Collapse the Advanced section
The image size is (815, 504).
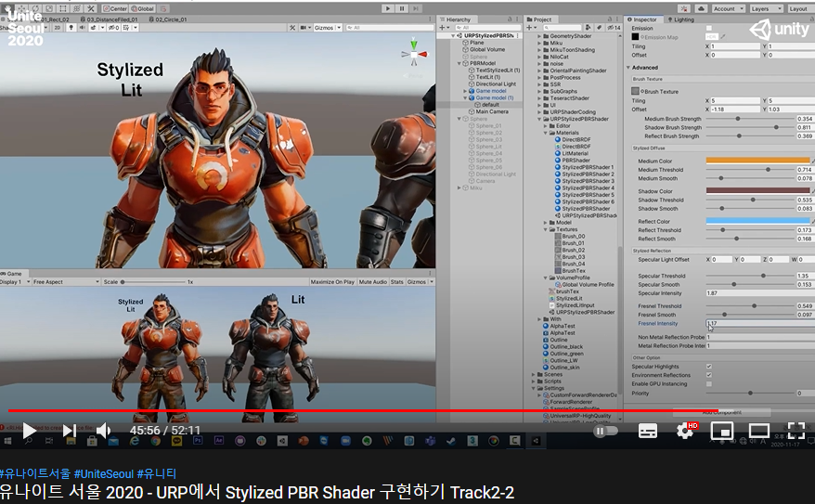628,68
